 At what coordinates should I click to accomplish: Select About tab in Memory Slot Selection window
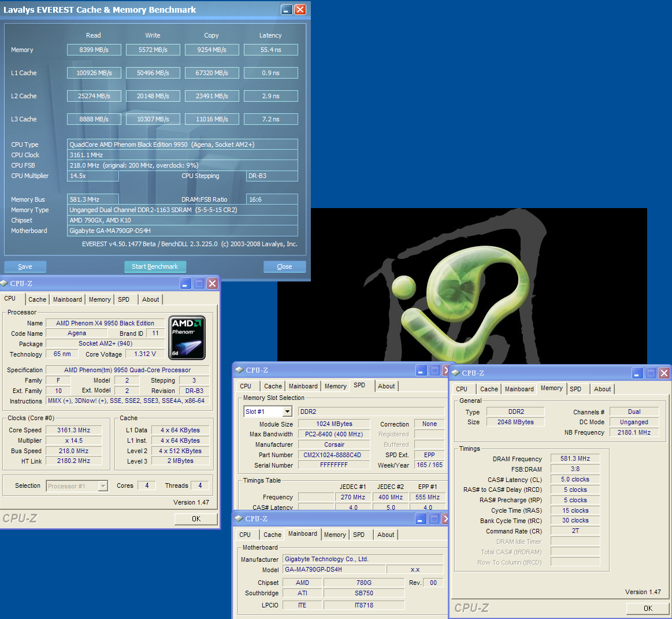(x=386, y=386)
